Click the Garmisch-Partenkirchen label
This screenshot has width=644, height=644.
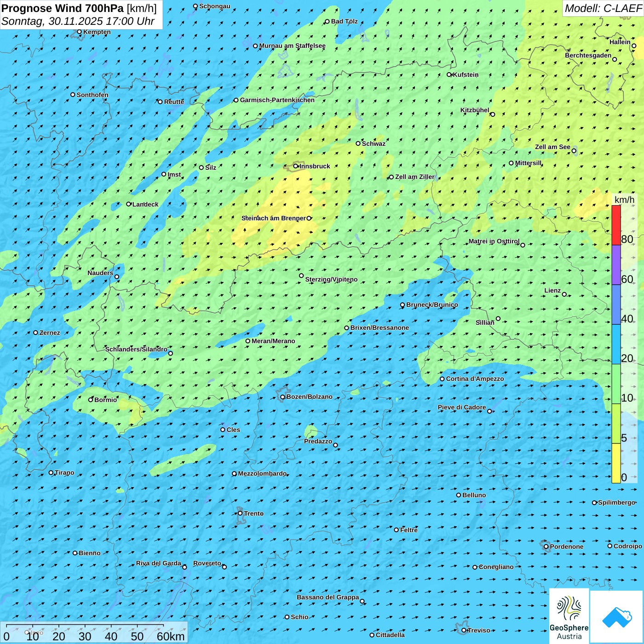277,100
